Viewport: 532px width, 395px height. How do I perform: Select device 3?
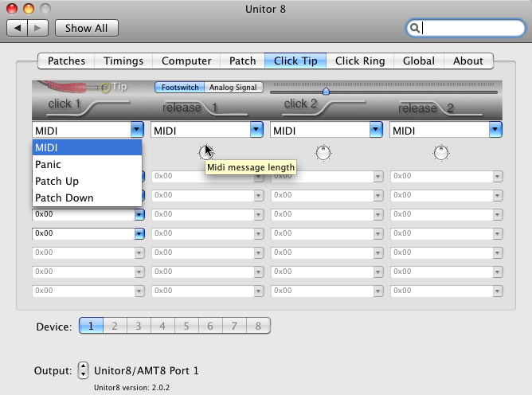[139, 326]
